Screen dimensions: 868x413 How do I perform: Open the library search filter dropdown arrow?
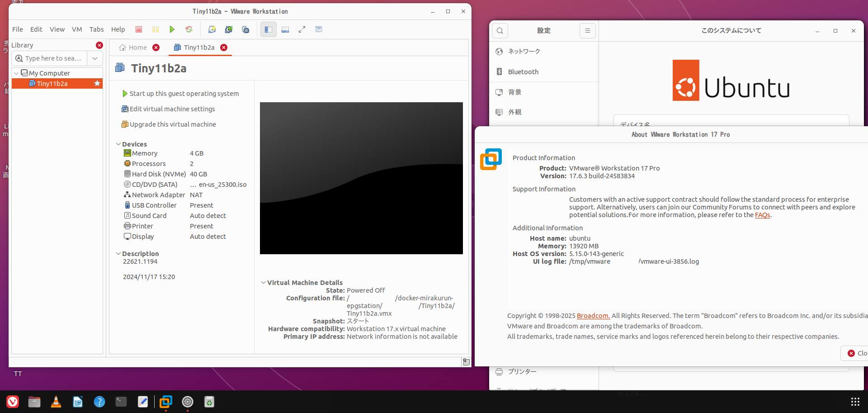pyautogui.click(x=95, y=58)
